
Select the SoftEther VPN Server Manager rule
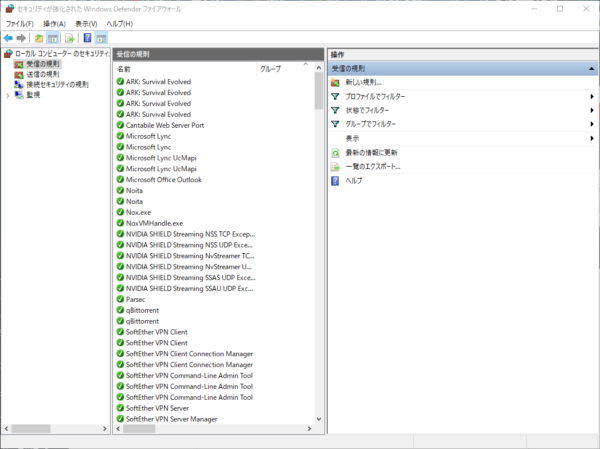pos(171,419)
